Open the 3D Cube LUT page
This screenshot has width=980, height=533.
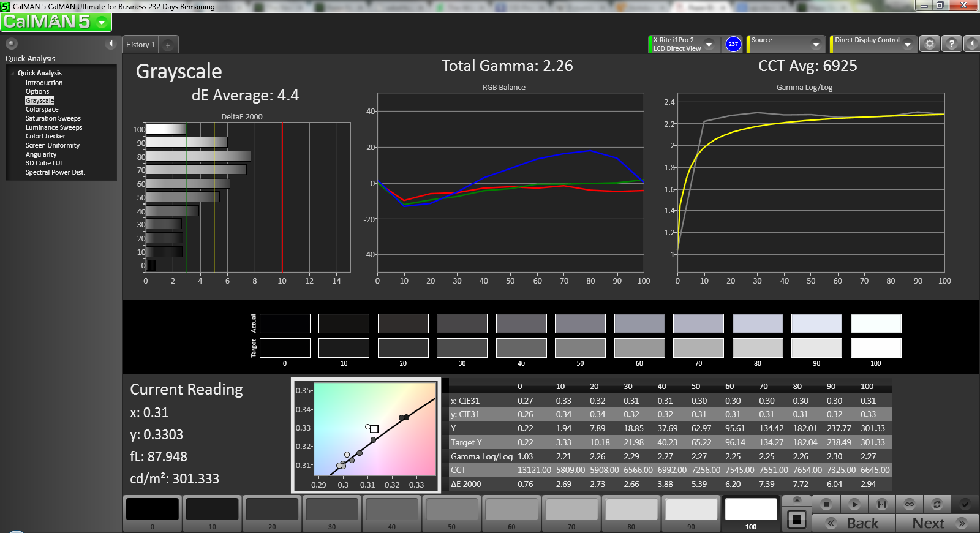point(45,163)
